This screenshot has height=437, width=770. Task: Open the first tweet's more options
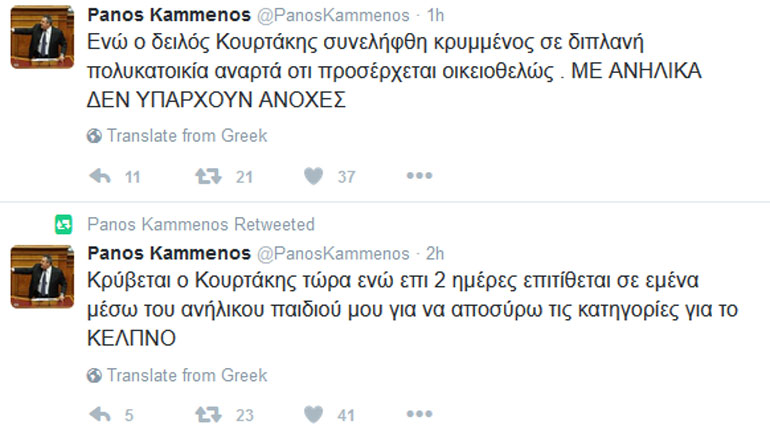(418, 177)
